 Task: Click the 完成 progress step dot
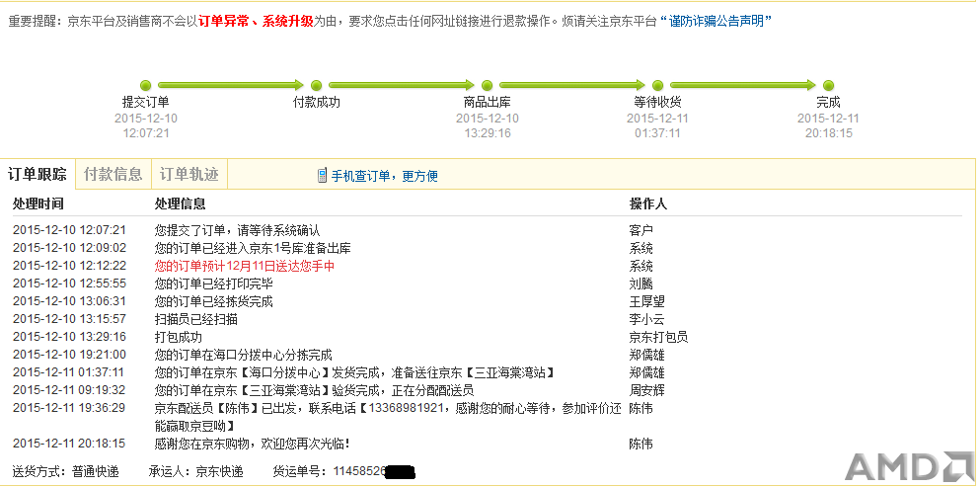[828, 85]
